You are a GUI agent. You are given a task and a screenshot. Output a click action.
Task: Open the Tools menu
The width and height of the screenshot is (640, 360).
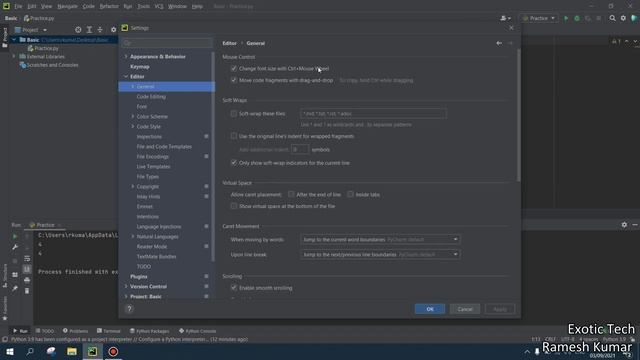click(143, 7)
